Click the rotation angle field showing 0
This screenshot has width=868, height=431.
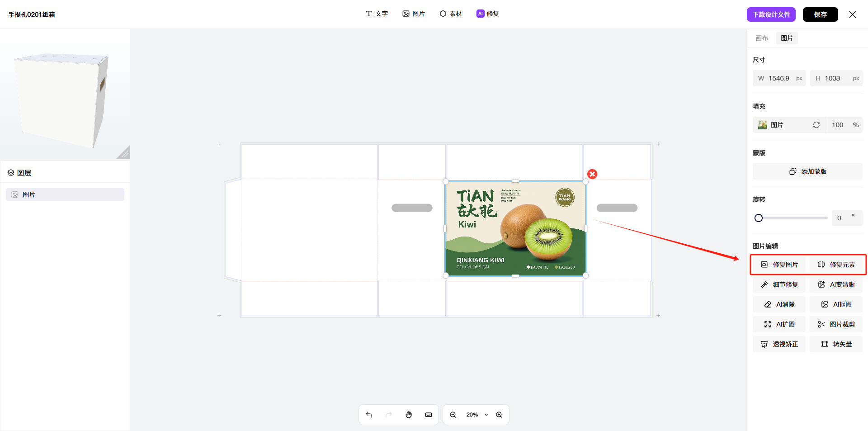pyautogui.click(x=846, y=218)
